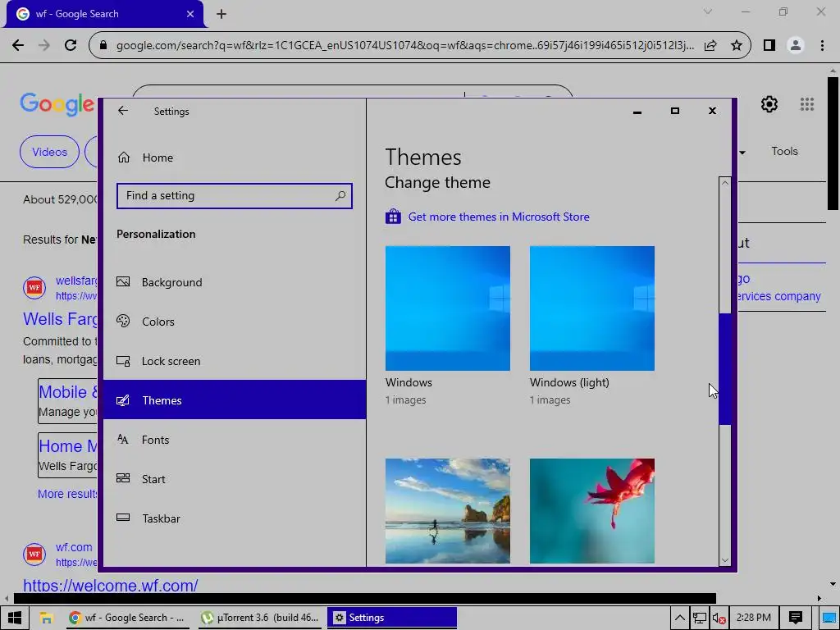The height and width of the screenshot is (630, 840).
Task: Go back using Settings back arrow
Action: (123, 111)
